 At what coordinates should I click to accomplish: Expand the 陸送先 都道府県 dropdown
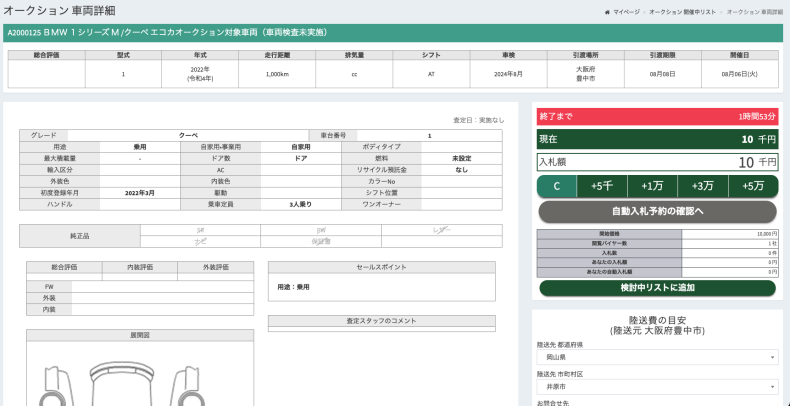click(657, 357)
